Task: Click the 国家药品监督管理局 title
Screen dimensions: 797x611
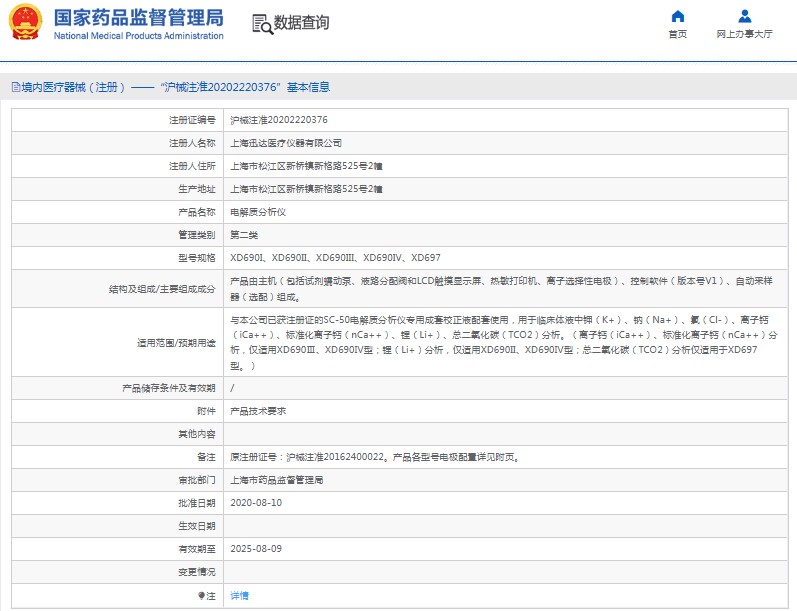Action: click(x=139, y=17)
